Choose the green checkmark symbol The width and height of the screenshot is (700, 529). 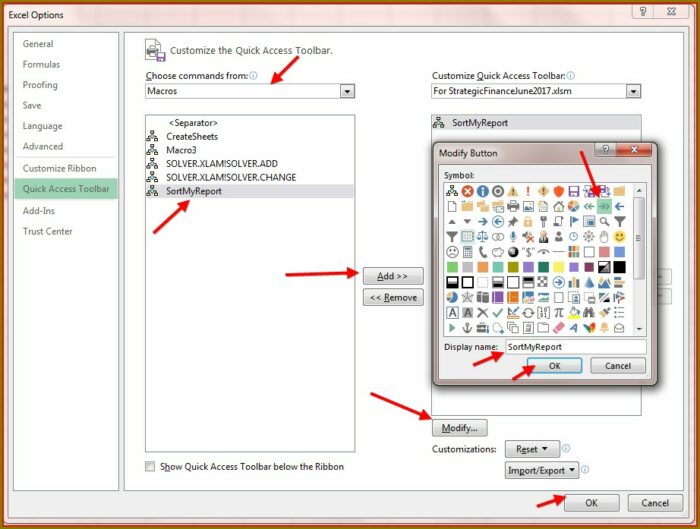pyautogui.click(x=497, y=313)
